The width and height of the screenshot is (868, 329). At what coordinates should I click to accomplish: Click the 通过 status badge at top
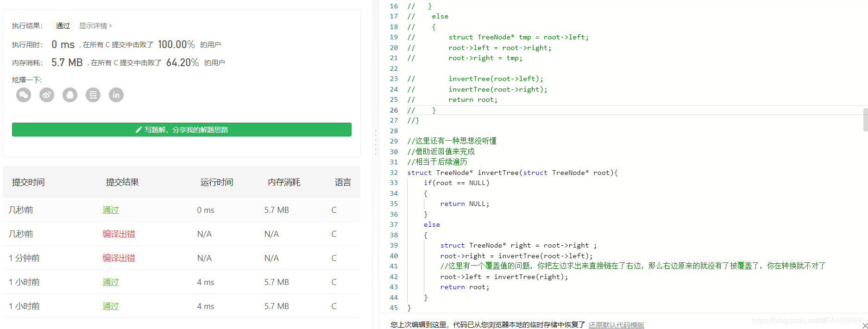[63, 26]
